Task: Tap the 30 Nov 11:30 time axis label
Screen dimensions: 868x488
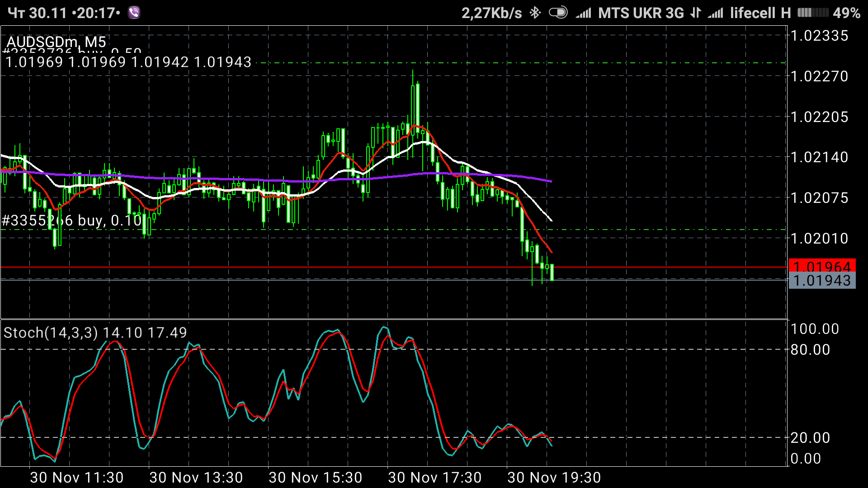Action: 77,478
